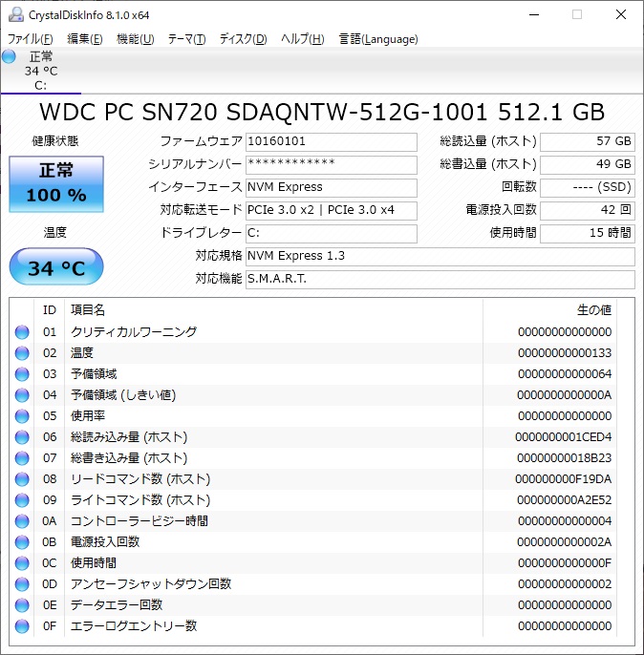Click the rotation rate value ---- (SSD)
This screenshot has height=655, width=644.
[x=588, y=187]
